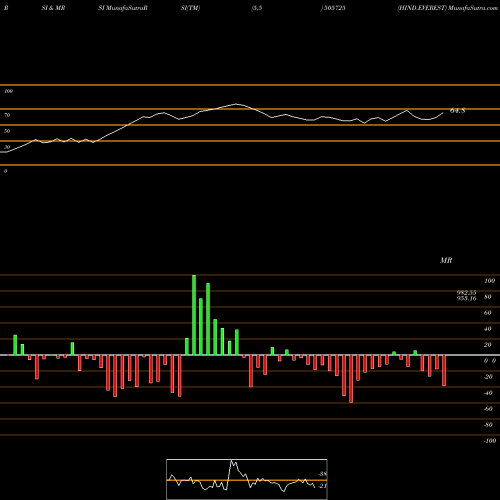Image resolution: width=500 pixels, height=500 pixels.
Task: Open the mini overview chart thumbnail
Action: 247,479
